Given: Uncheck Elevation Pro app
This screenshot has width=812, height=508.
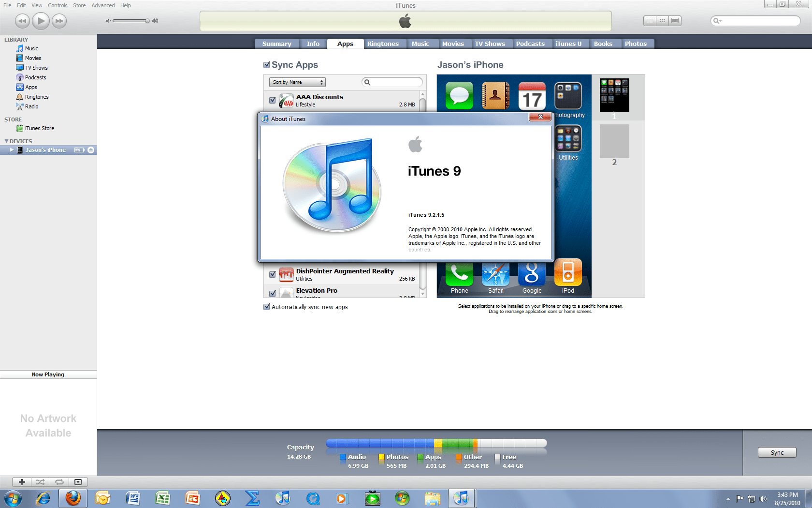Looking at the screenshot, I should coord(273,293).
